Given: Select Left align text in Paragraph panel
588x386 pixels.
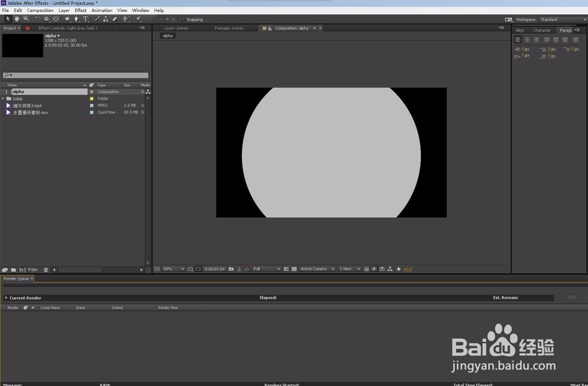Looking at the screenshot, I should click(518, 39).
